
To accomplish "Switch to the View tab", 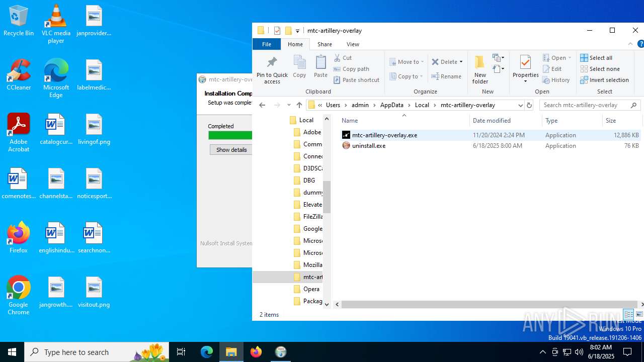I will tap(353, 44).
